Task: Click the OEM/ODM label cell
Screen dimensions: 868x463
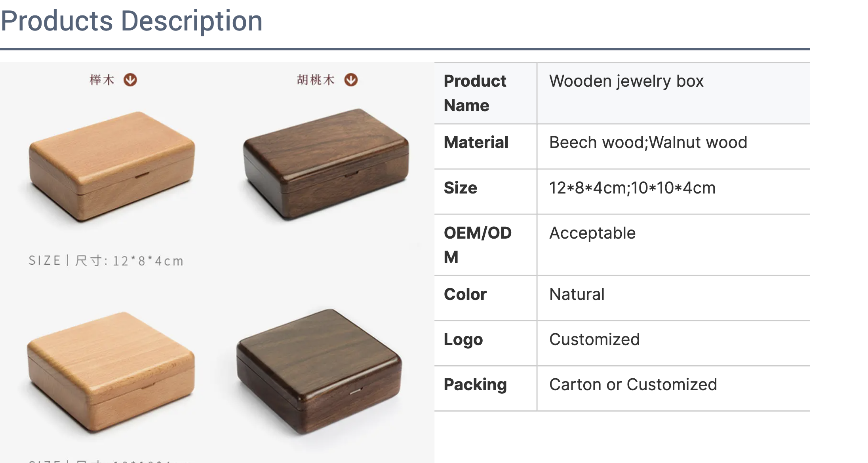Action: [x=485, y=245]
